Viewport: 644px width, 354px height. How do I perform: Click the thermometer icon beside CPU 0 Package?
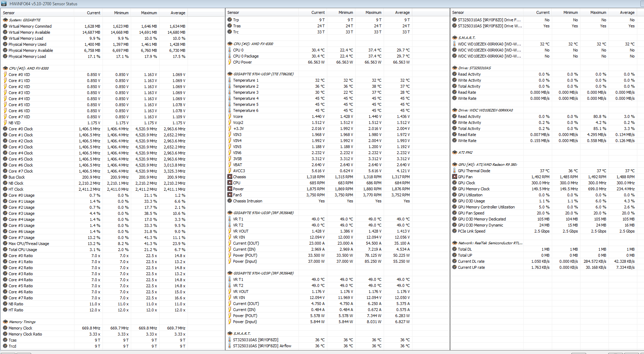click(229, 56)
